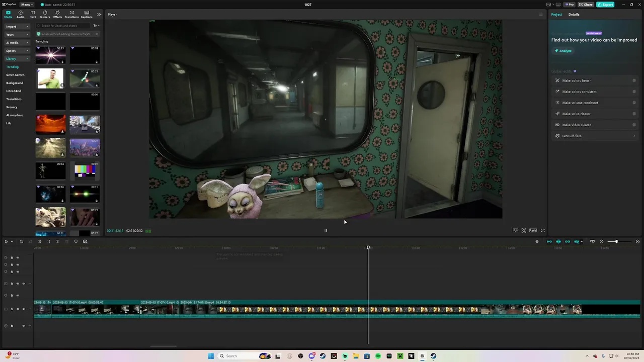Select the Background library category

15,83
